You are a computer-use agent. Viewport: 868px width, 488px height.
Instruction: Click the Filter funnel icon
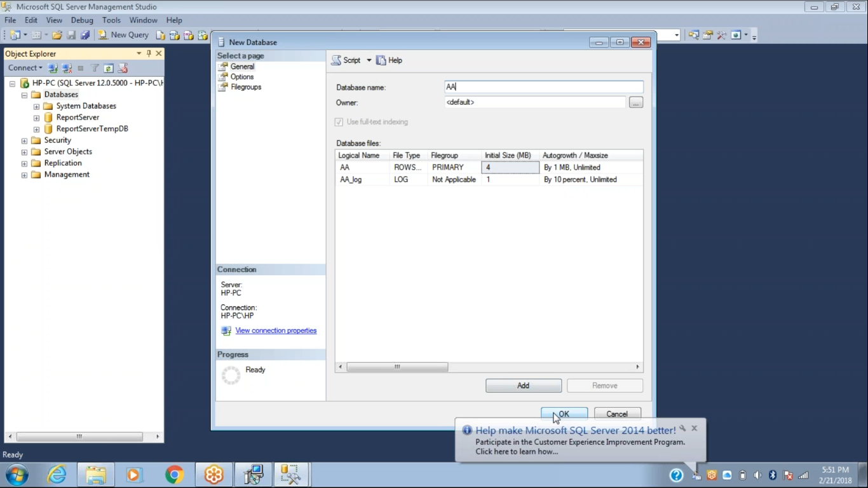95,68
